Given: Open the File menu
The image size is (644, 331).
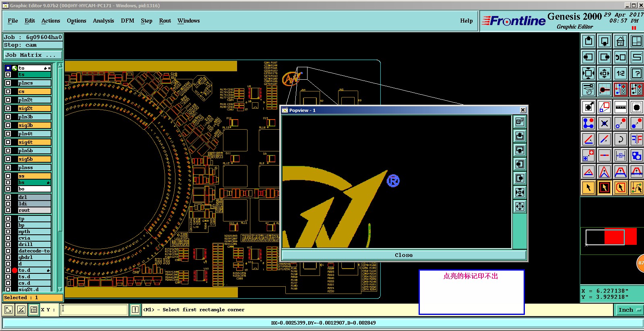Looking at the screenshot, I should [x=13, y=21].
